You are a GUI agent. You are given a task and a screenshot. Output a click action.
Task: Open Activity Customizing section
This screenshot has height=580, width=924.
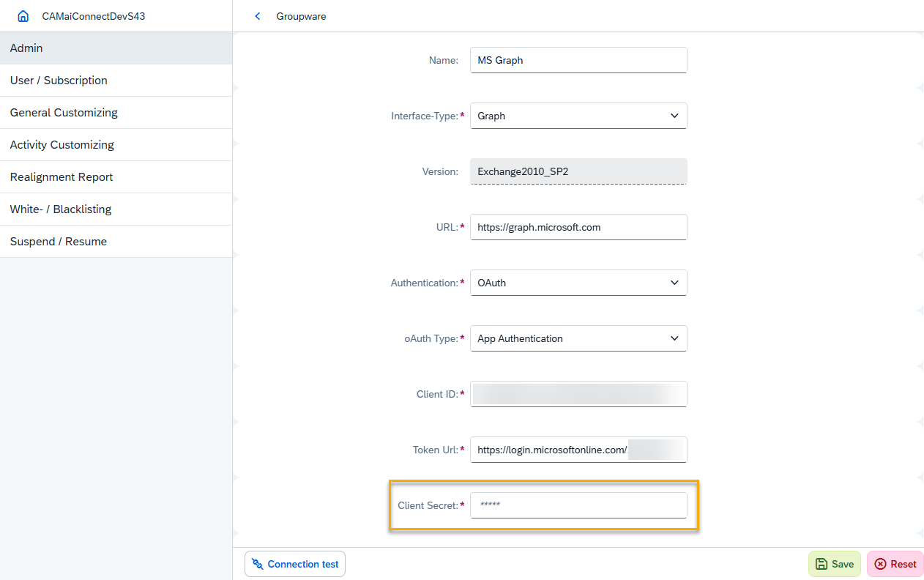click(116, 145)
